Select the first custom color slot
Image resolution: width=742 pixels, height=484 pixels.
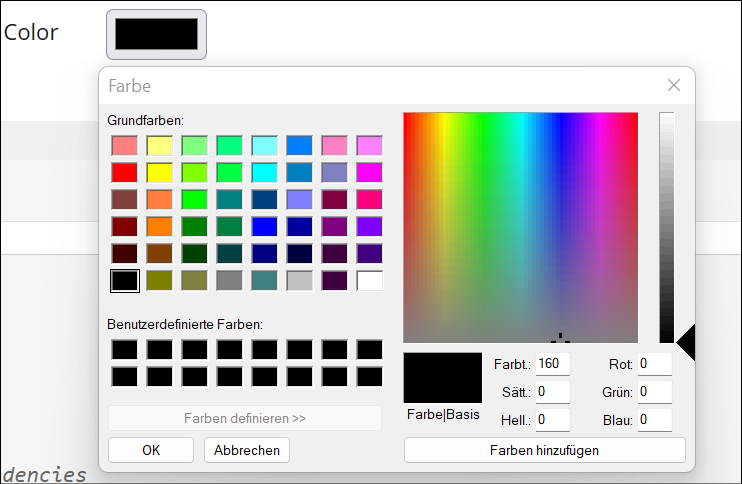point(125,350)
